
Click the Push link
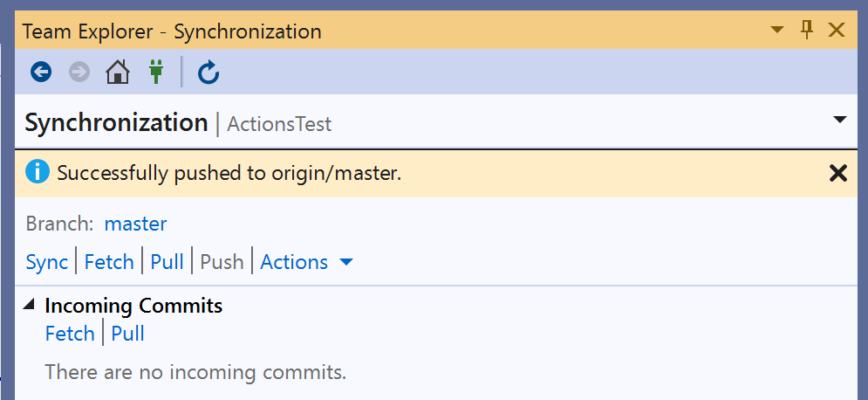click(222, 261)
